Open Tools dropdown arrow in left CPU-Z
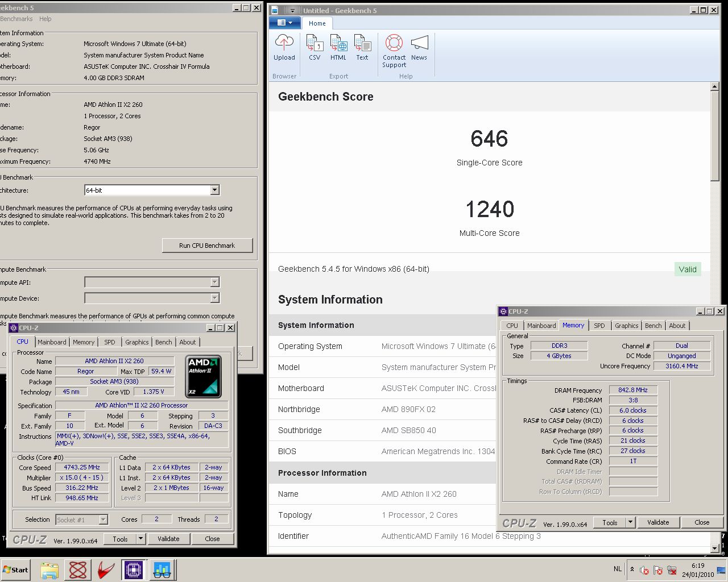 [141, 539]
